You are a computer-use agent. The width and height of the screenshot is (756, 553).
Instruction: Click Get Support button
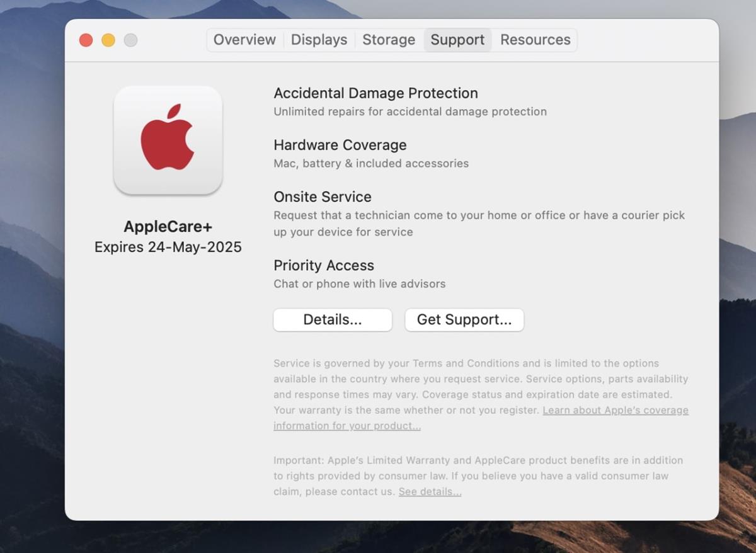[x=464, y=319]
